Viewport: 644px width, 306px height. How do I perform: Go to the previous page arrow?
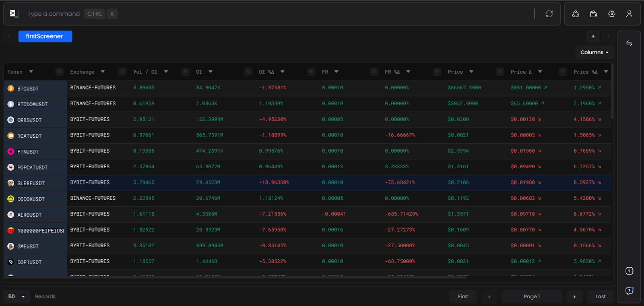tap(489, 296)
